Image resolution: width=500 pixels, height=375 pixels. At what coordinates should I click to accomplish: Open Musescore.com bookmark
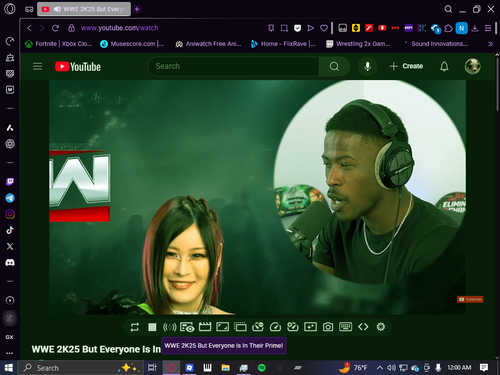[x=132, y=44]
